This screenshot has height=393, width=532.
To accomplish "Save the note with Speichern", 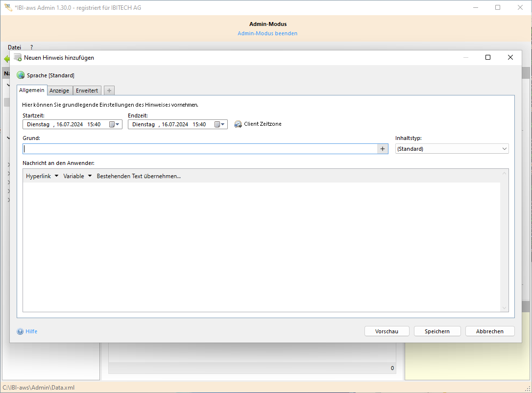I will 437,331.
